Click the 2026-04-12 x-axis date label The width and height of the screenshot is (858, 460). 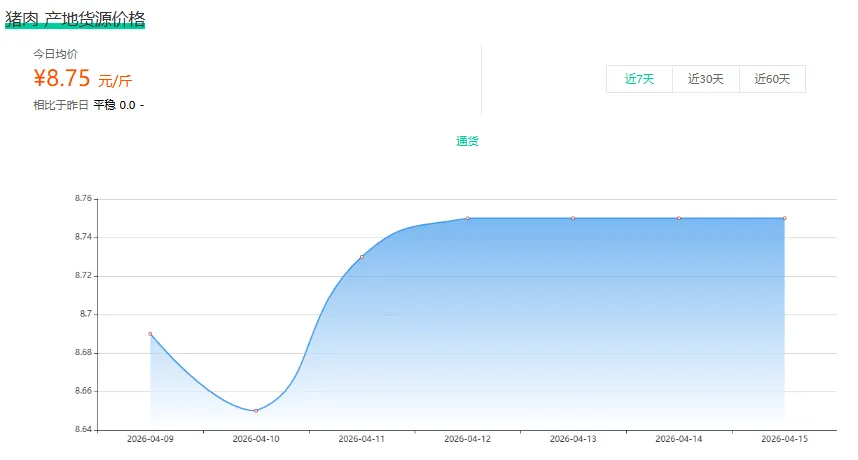coord(467,439)
